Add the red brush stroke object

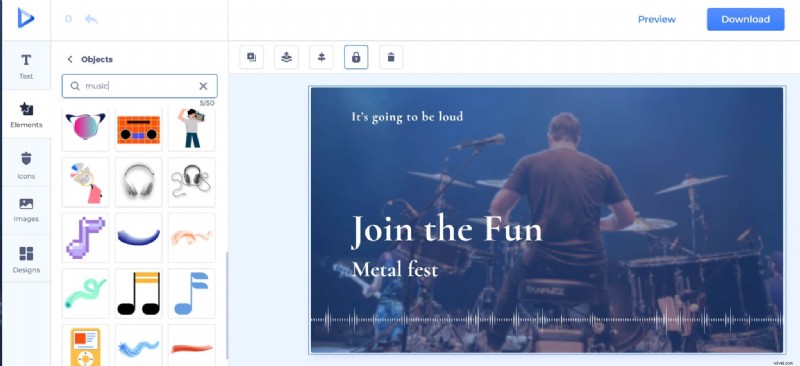(191, 346)
